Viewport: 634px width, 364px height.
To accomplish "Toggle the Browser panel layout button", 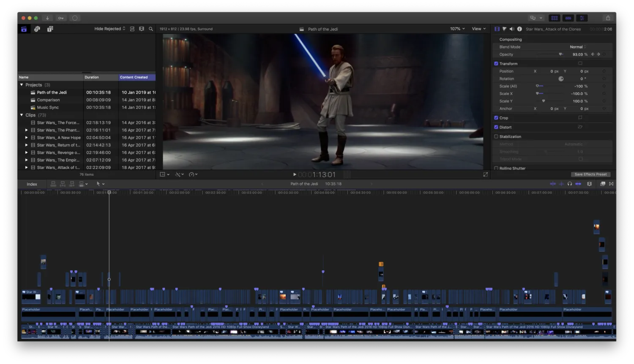I will point(554,18).
